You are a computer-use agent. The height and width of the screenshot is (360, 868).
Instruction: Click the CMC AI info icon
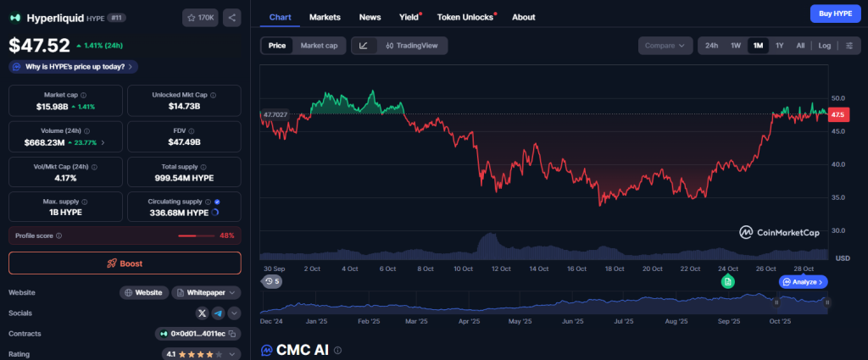click(x=338, y=350)
